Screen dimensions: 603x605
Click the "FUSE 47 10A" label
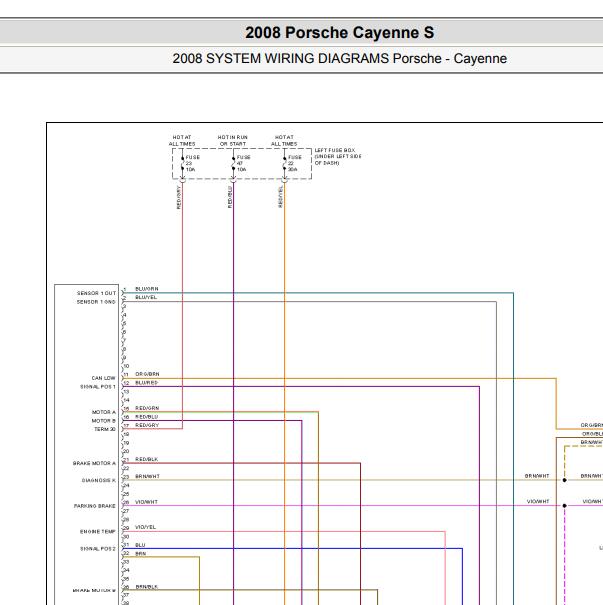pos(243,163)
